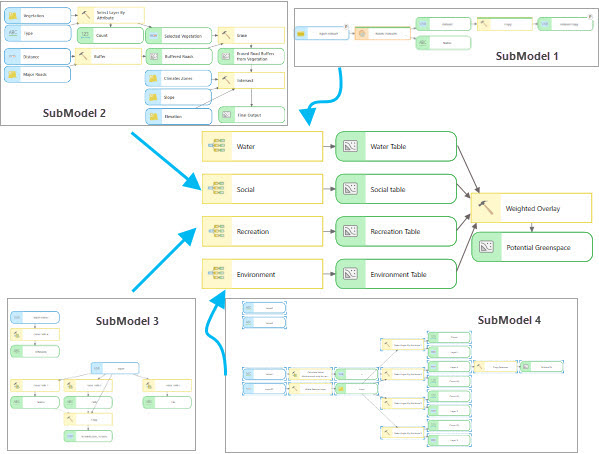Select the Potential Greenspace output node

pos(532,247)
